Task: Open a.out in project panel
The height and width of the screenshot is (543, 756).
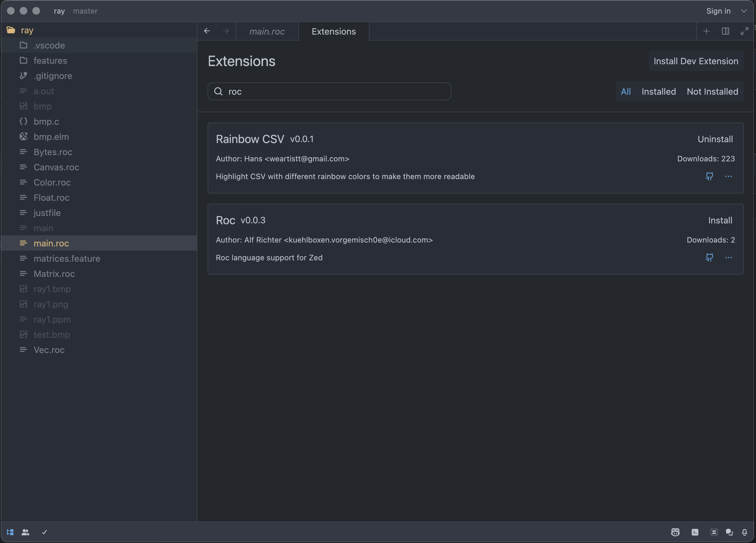Action: 99,91
